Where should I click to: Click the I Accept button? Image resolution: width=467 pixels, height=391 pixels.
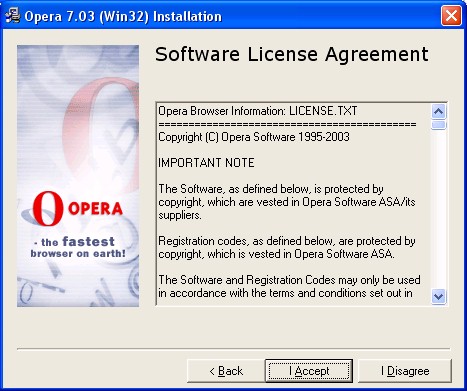[x=309, y=371]
